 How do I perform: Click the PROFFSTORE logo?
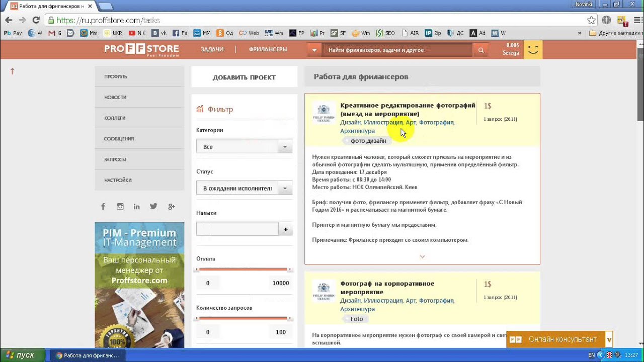(141, 49)
